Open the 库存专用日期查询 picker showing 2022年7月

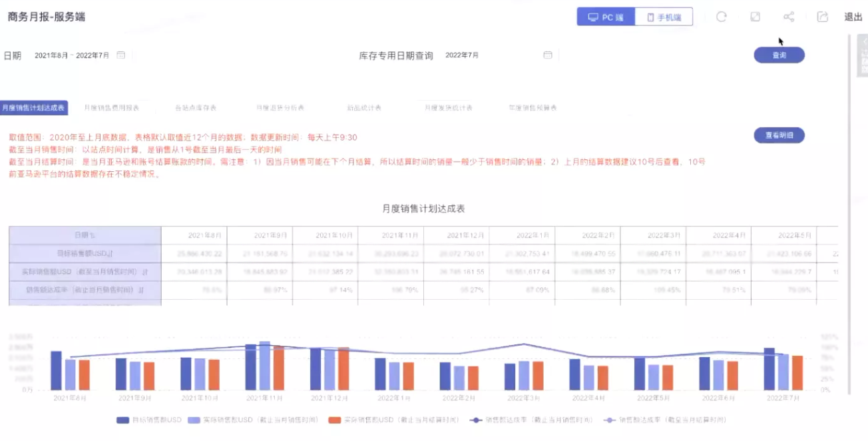point(499,55)
